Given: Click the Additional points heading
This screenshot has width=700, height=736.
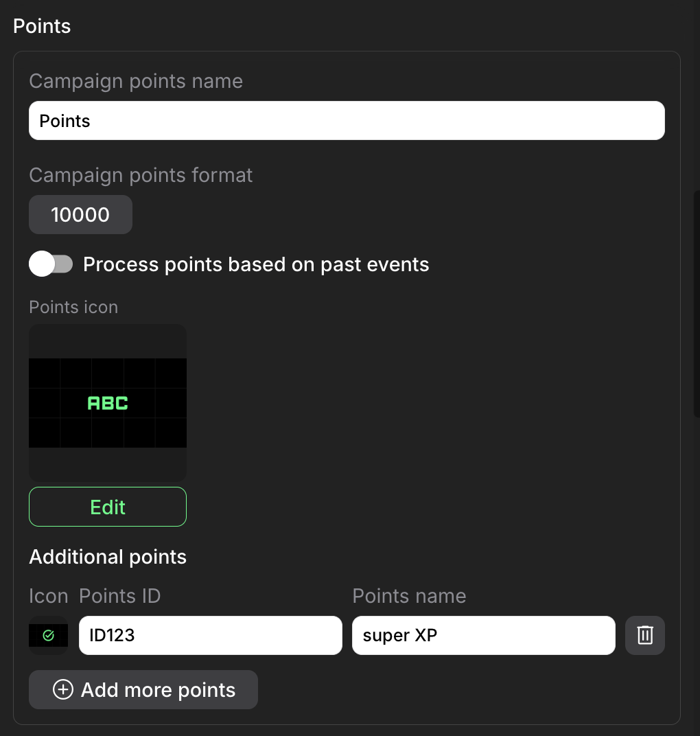Looking at the screenshot, I should coord(108,556).
